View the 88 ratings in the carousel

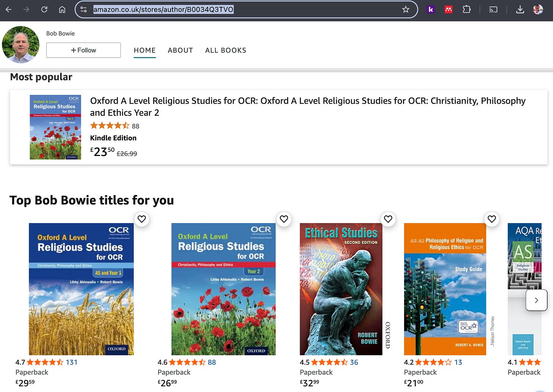tap(212, 362)
